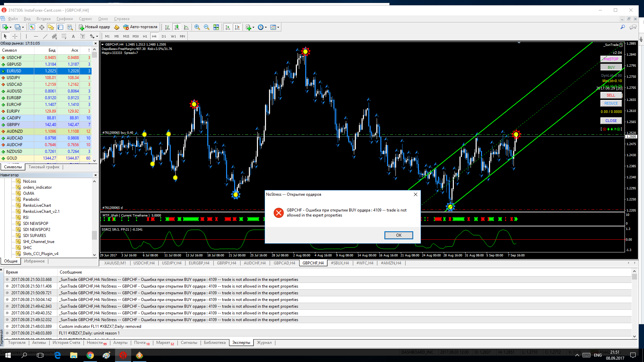Toggle the chart auto scroll icon
This screenshot has width=644, height=362.
(228, 27)
